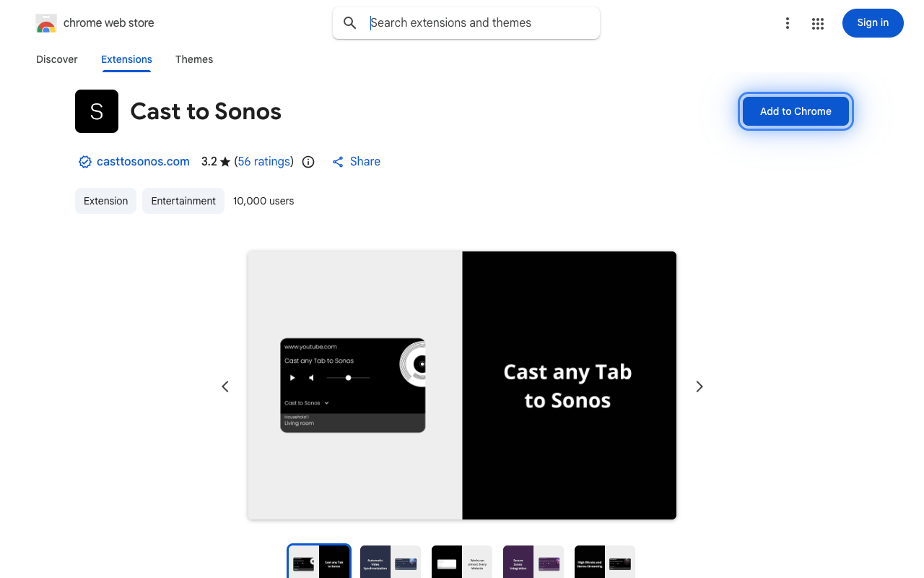Go back with the left carousel arrow
This screenshot has height=578, width=924.
point(225,387)
